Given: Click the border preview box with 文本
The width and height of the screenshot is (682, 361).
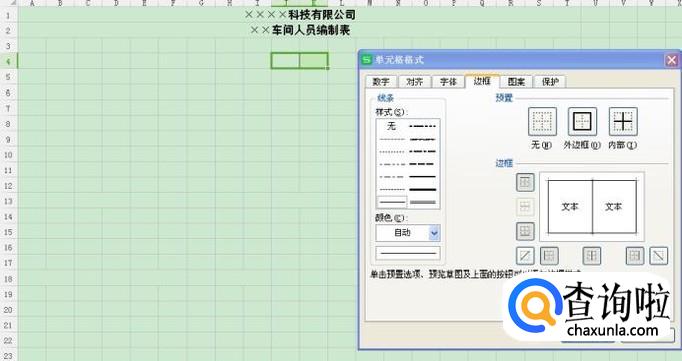Looking at the screenshot, I should 592,207.
